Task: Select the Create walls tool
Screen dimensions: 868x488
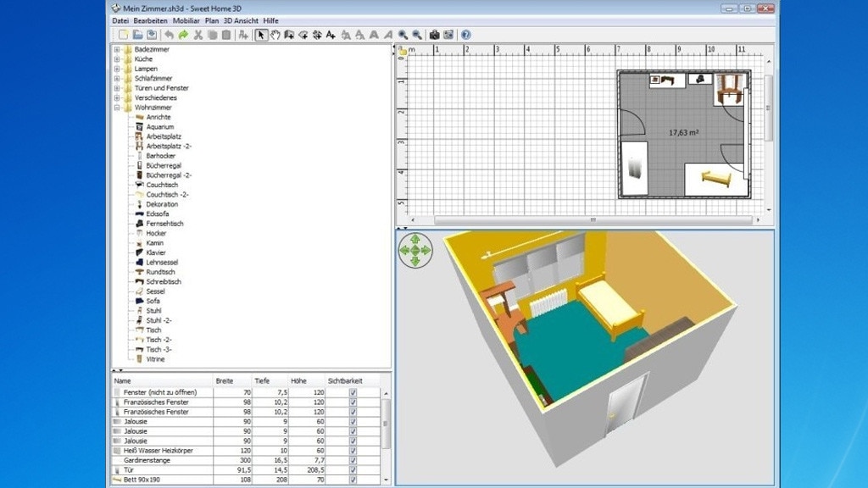Action: tap(289, 35)
